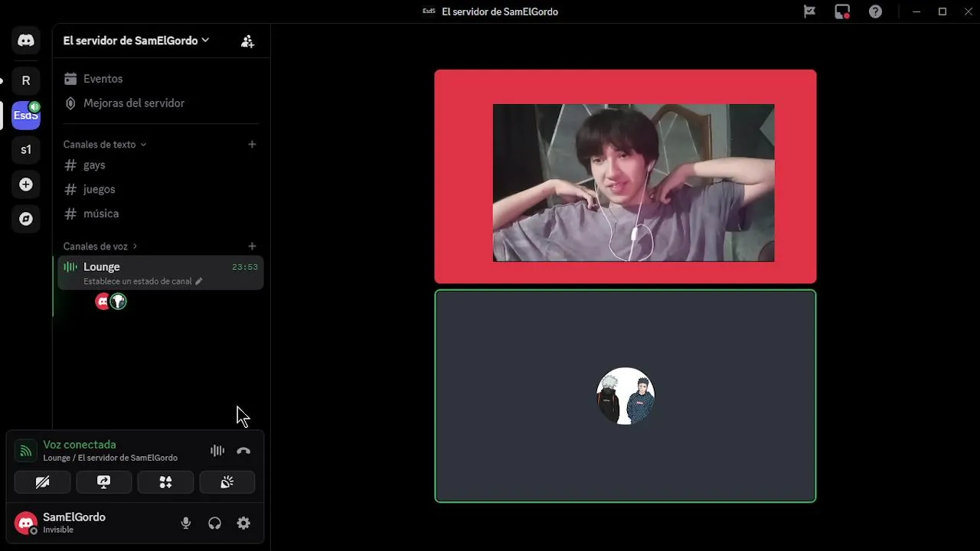Create a new voice channel
Screen dimensions: 980x551
[252, 246]
